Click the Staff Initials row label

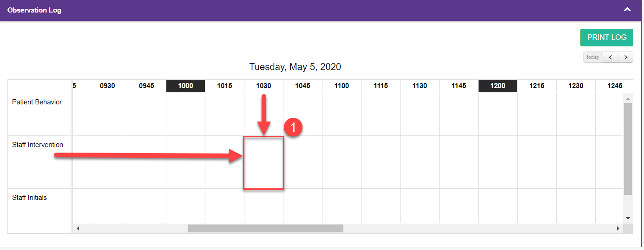tap(29, 198)
